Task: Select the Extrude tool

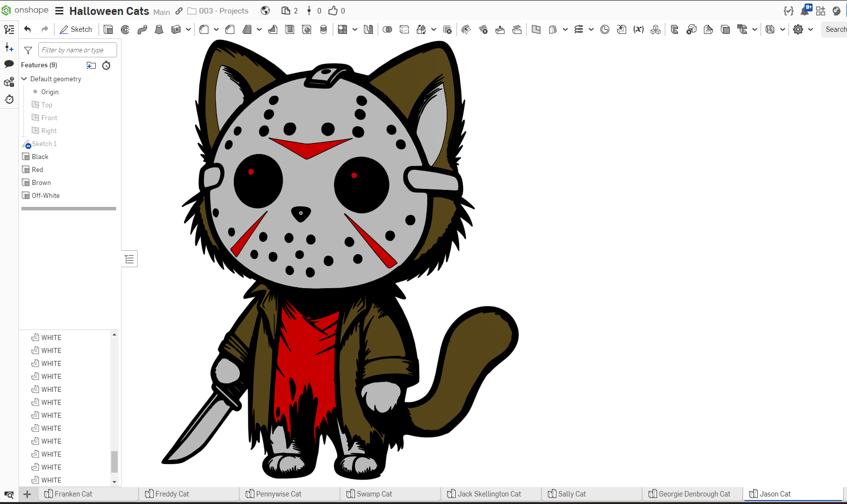Action: pyautogui.click(x=108, y=29)
